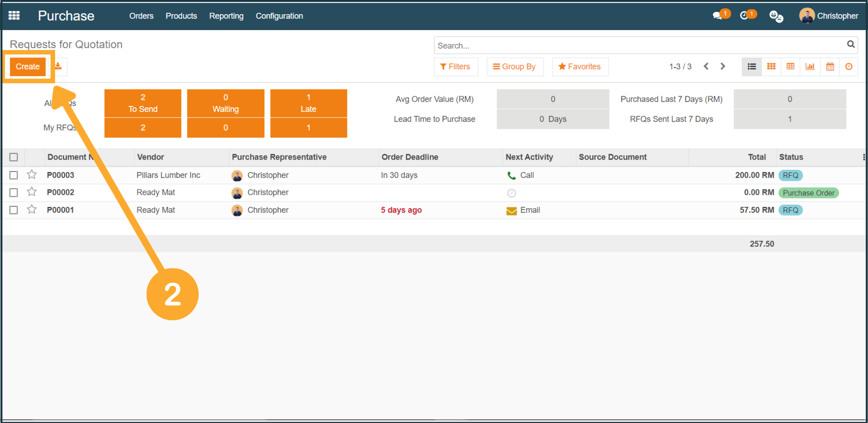Mark P00003 as favorite with star
Viewport: 868px width, 423px height.
[x=32, y=175]
